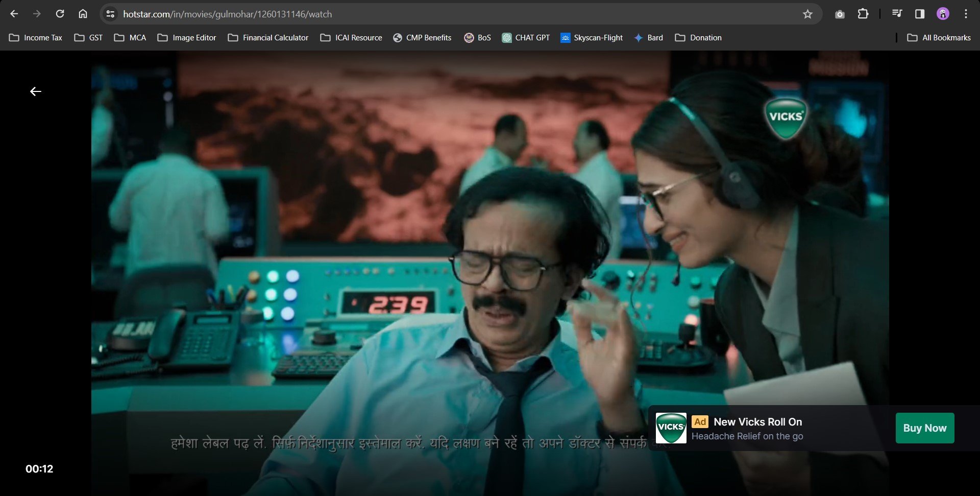980x496 pixels.
Task: View site information icon in address bar
Action: point(110,14)
